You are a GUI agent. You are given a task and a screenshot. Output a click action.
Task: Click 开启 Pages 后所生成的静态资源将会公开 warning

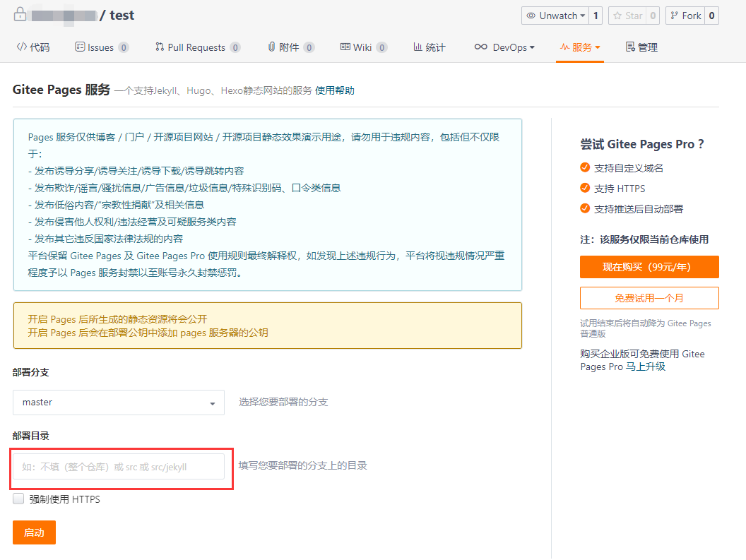pos(117,319)
